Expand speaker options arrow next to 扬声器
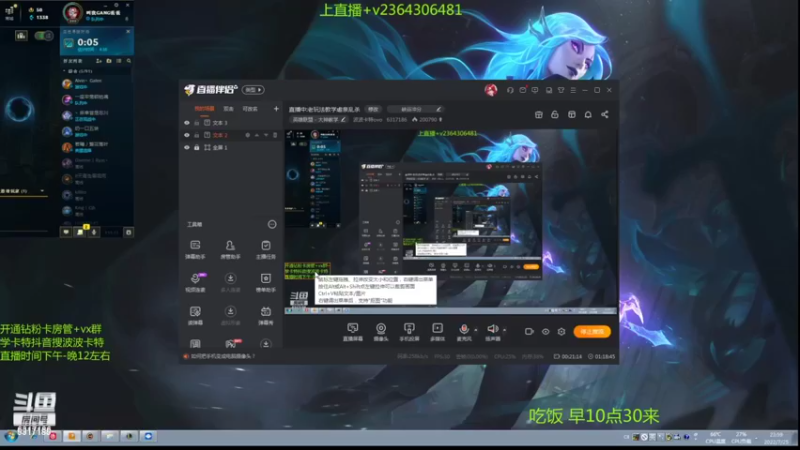The height and width of the screenshot is (450, 800). [x=505, y=330]
